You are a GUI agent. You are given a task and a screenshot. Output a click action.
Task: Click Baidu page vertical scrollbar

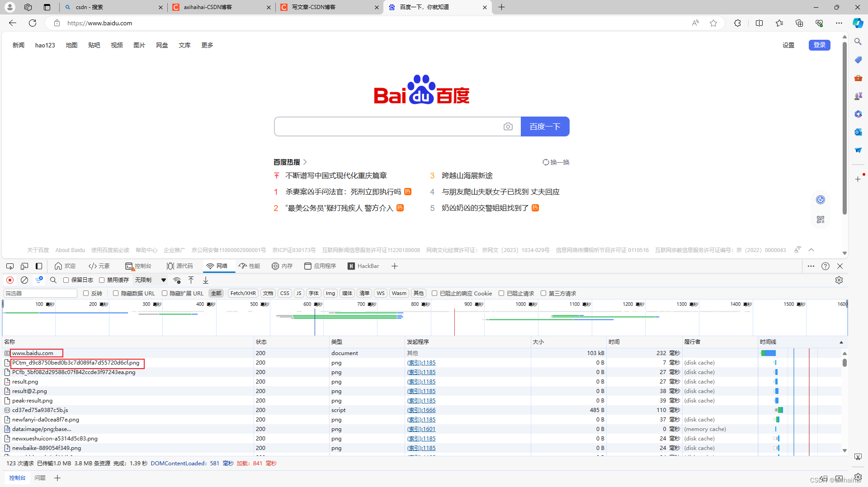(844, 129)
